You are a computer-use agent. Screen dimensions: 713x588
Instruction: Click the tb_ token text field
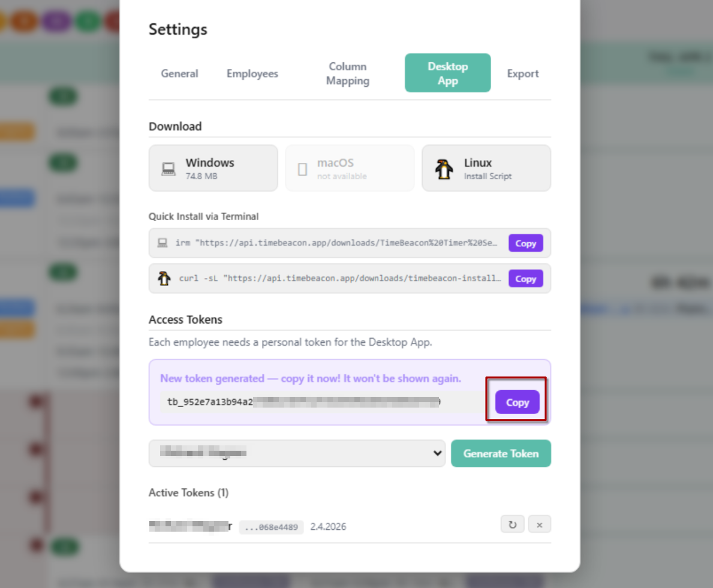click(300, 402)
